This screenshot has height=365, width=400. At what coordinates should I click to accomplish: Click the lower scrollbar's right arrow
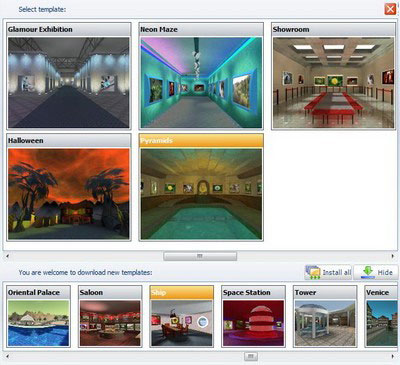click(393, 356)
